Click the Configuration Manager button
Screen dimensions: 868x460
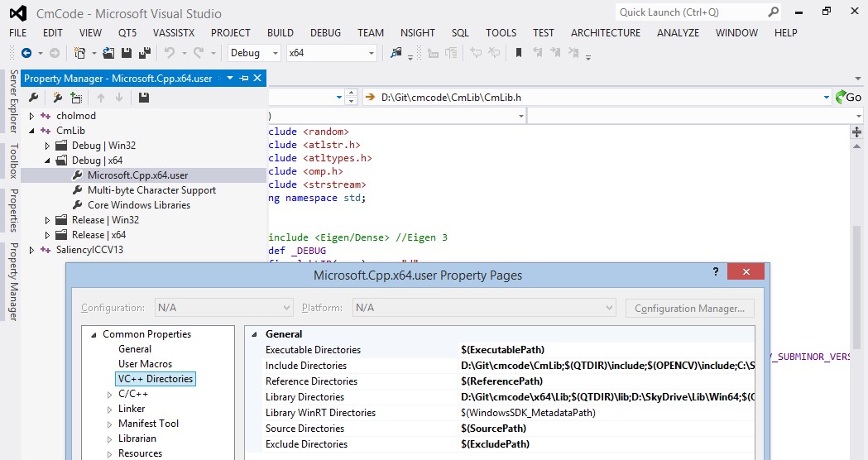[689, 308]
